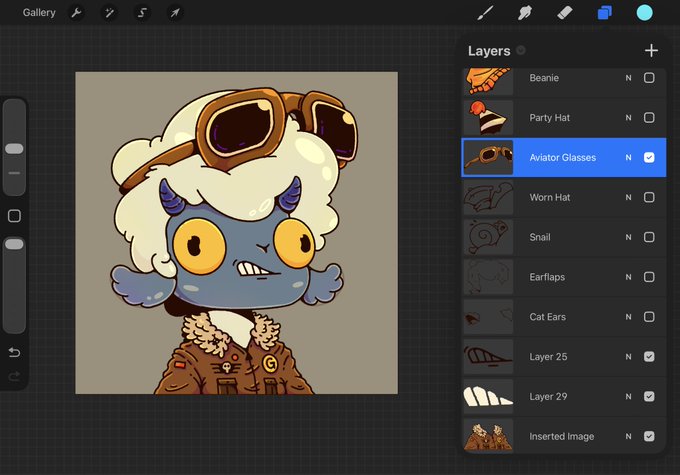This screenshot has height=475, width=680.
Task: Open blend mode N for Inserted Image
Action: point(628,436)
